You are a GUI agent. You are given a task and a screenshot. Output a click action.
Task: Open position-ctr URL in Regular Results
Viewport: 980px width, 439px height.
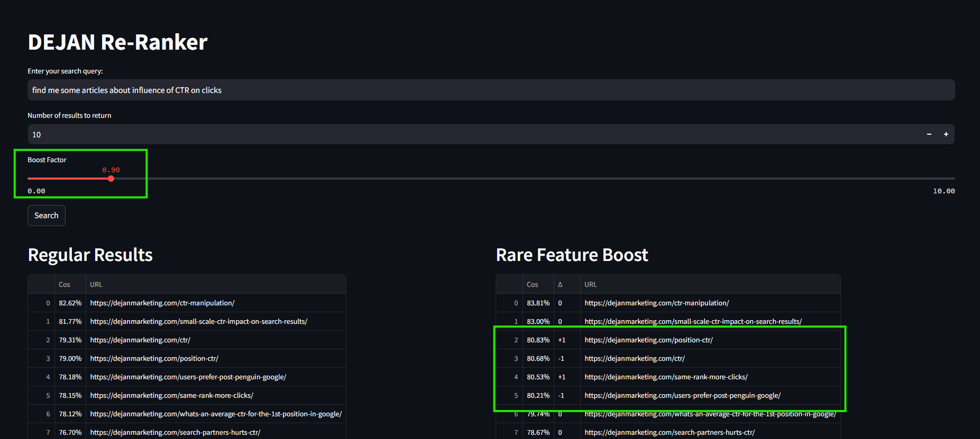(154, 359)
